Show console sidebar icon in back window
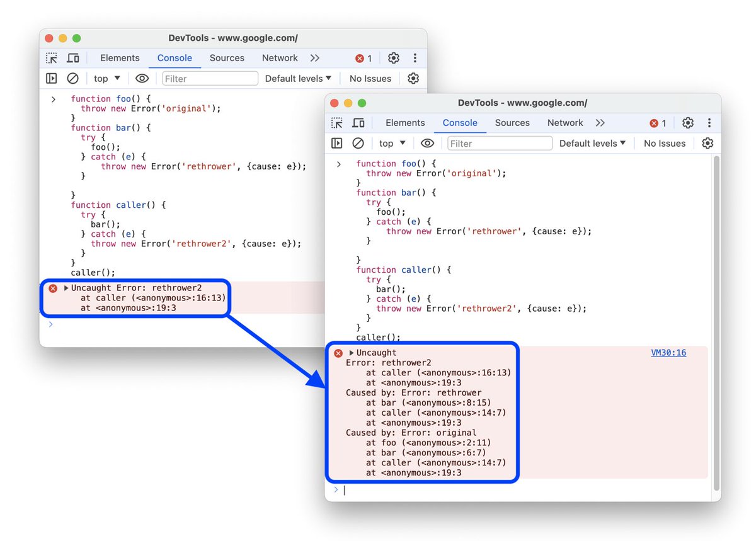Screen dimensions: 756x541 (52, 79)
